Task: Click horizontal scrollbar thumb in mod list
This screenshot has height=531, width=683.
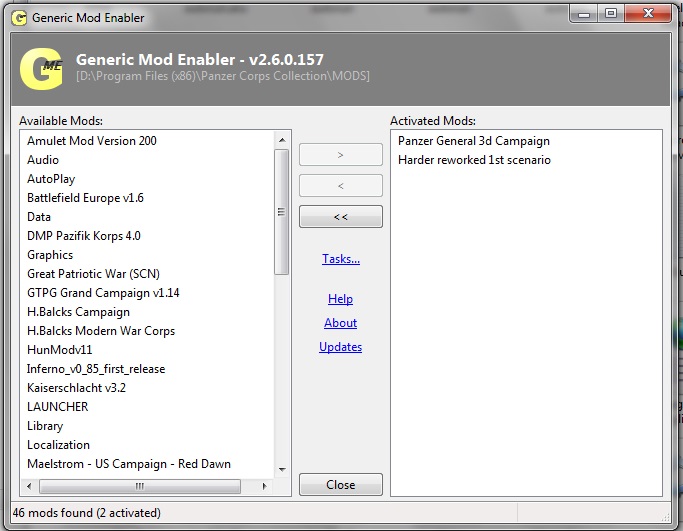Action: click(140, 486)
